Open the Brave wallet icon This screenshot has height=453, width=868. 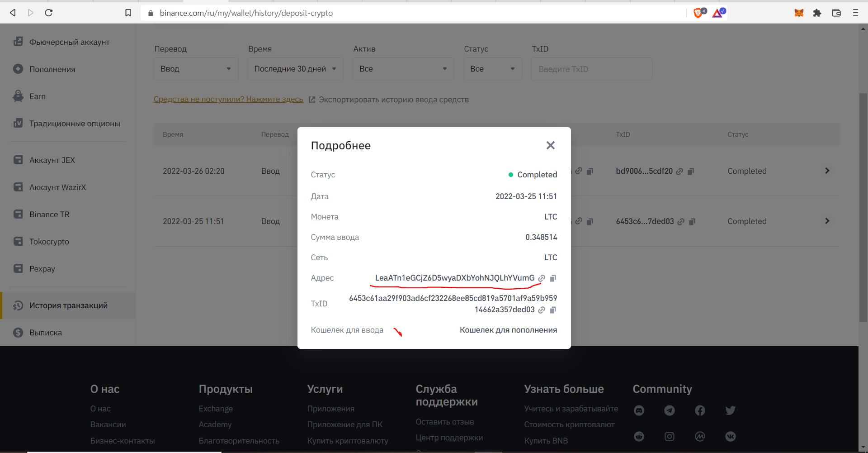click(836, 13)
